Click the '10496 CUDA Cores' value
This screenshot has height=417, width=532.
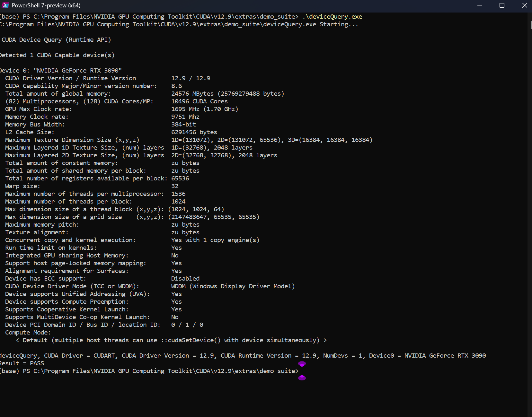[x=199, y=101]
